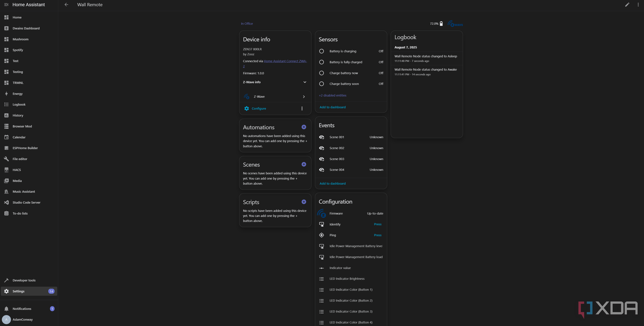
Task: Open the Z-Wave integration row chevron
Action: [x=304, y=97]
